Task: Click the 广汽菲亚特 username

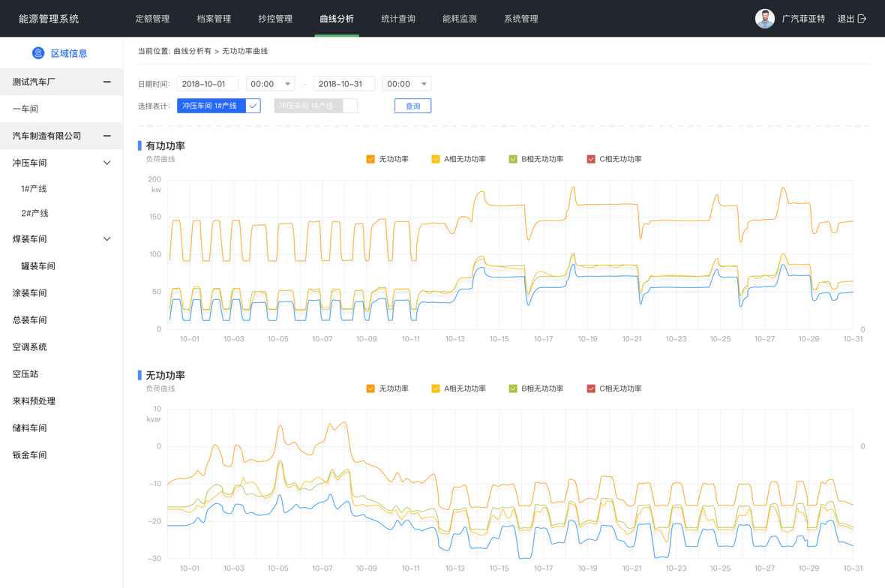Action: (803, 19)
